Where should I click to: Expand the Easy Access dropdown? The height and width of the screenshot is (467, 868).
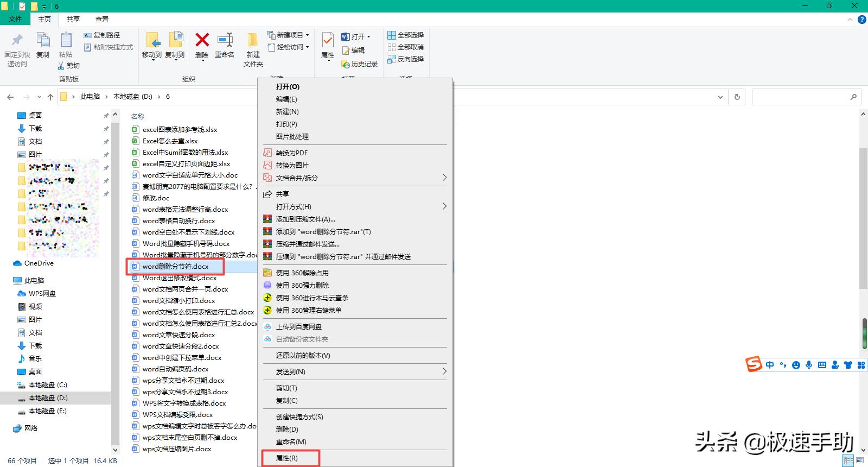308,47
